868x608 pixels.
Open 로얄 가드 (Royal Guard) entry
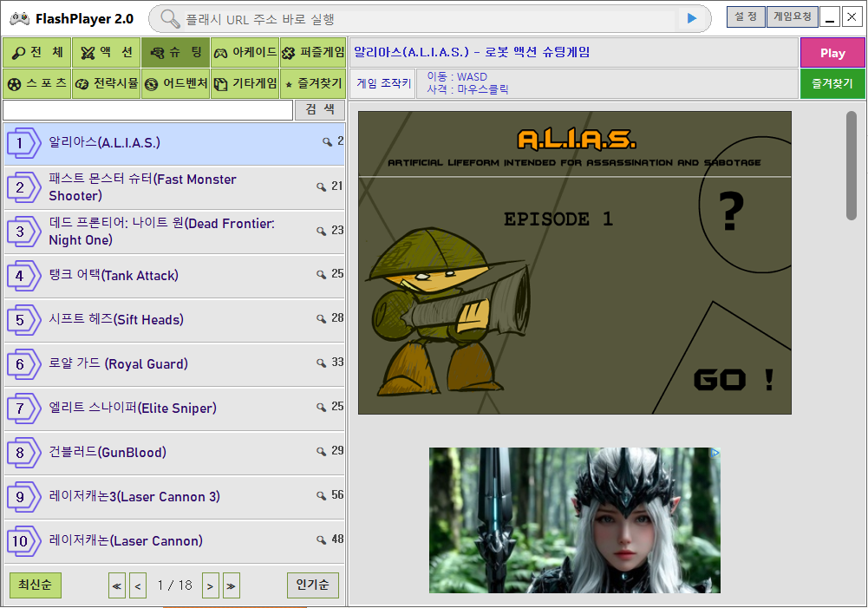point(173,364)
